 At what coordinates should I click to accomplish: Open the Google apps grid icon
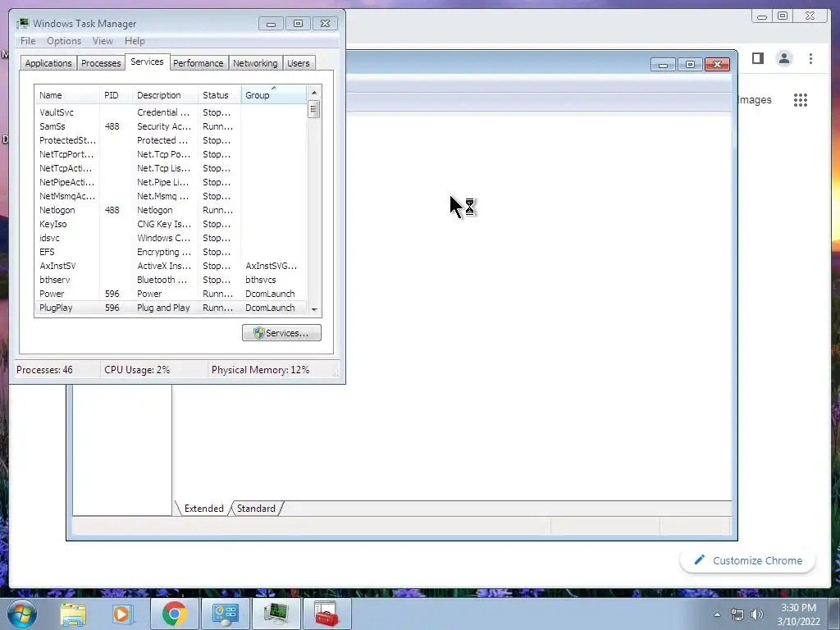801,100
